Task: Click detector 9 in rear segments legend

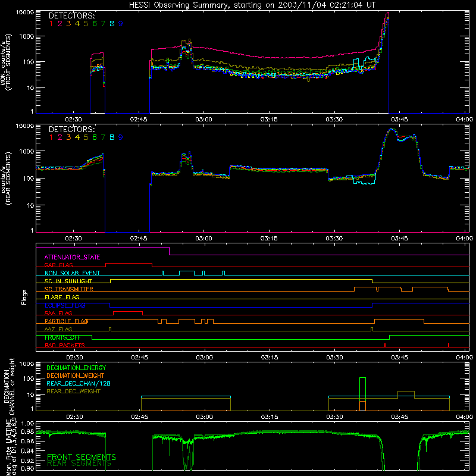Action: pyautogui.click(x=121, y=137)
